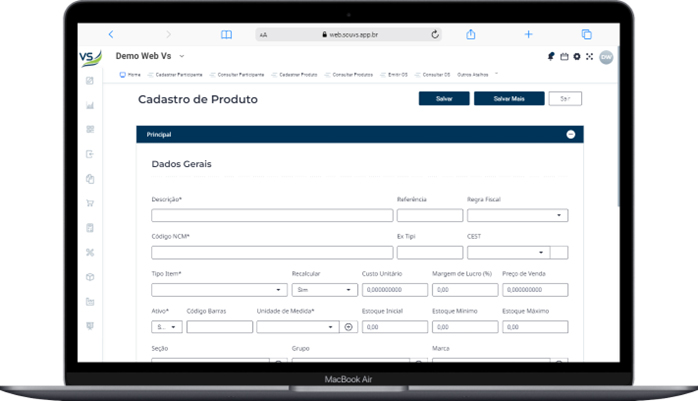Viewport: 698px width, 401px height.
Task: Open the calendar icon in header
Action: coord(564,57)
